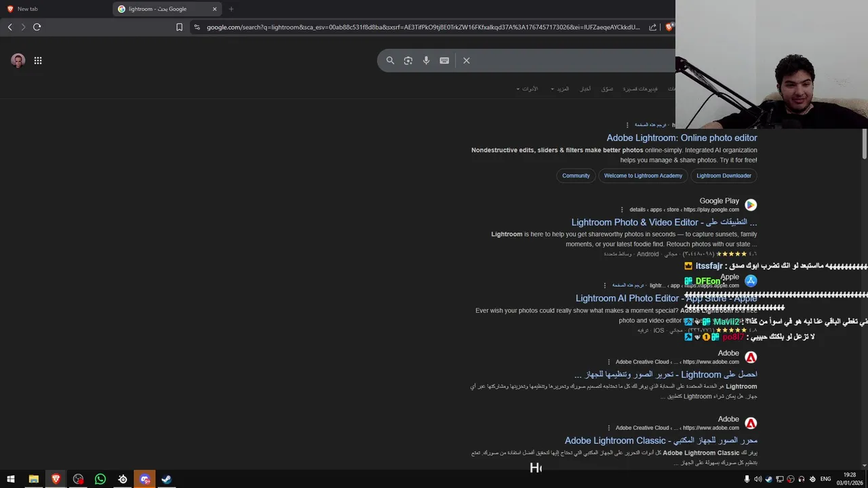Image resolution: width=868 pixels, height=488 pixels.
Task: Clear the search box with the X icon
Action: pyautogui.click(x=467, y=60)
